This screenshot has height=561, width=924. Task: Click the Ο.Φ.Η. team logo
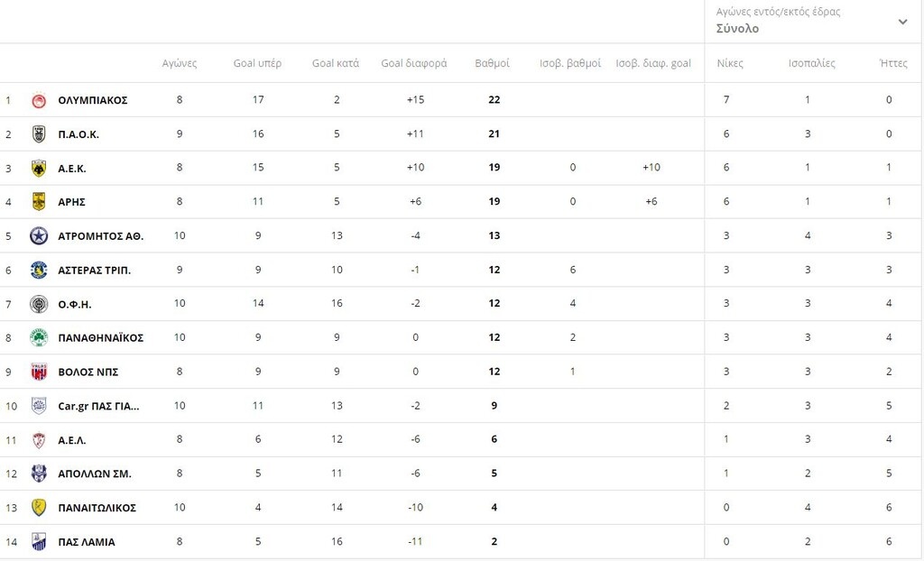[x=39, y=304]
